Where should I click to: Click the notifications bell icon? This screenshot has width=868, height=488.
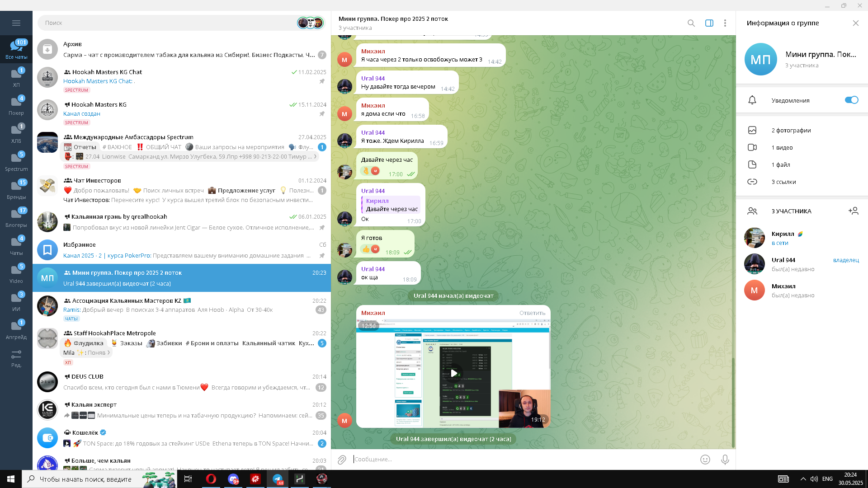pyautogui.click(x=752, y=100)
